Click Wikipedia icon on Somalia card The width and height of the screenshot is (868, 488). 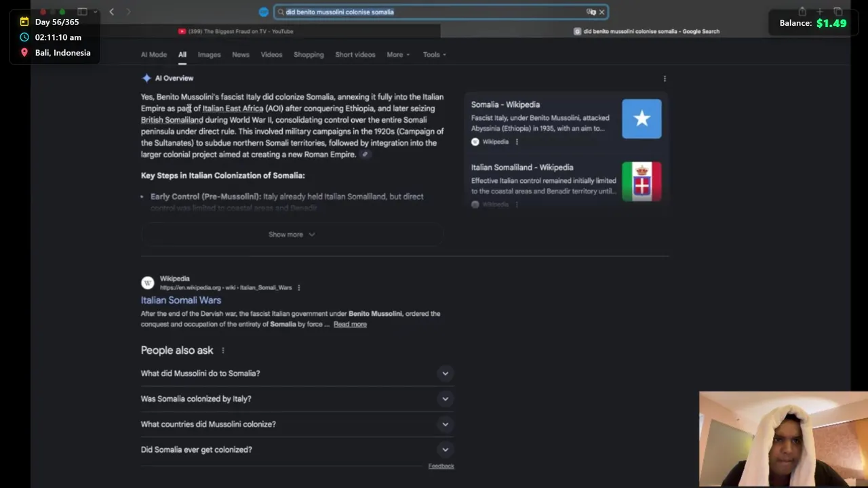pos(475,142)
